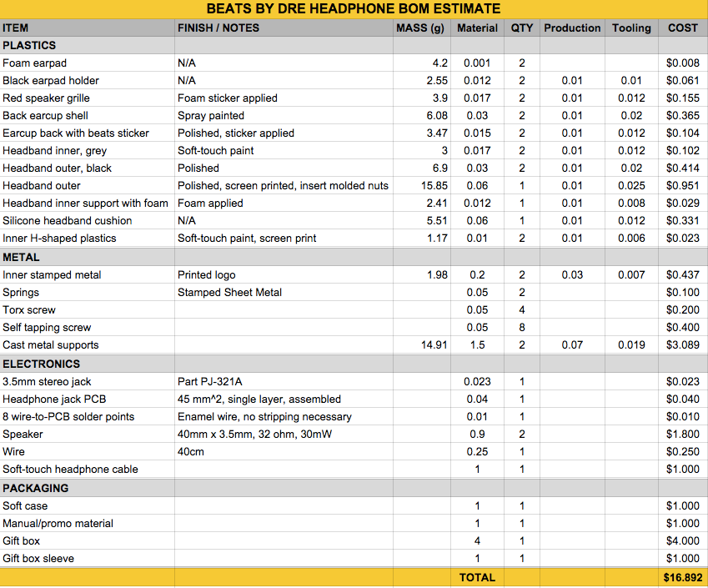
Task: Select the METAL section header row
Action: 354,257
